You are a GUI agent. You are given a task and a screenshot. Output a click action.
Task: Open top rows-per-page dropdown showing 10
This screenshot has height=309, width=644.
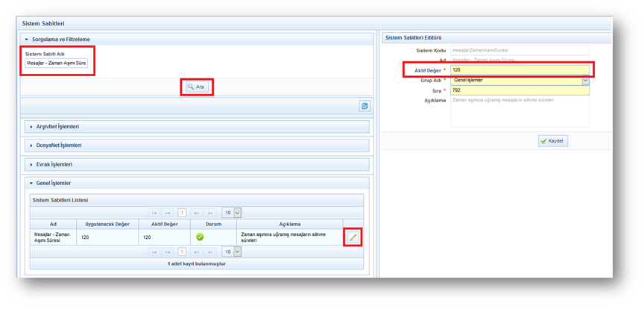(x=237, y=213)
